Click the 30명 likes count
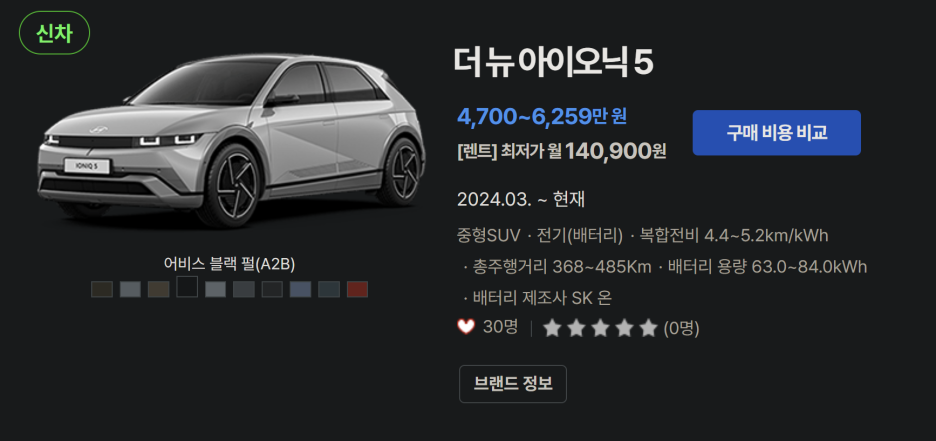 pos(500,327)
